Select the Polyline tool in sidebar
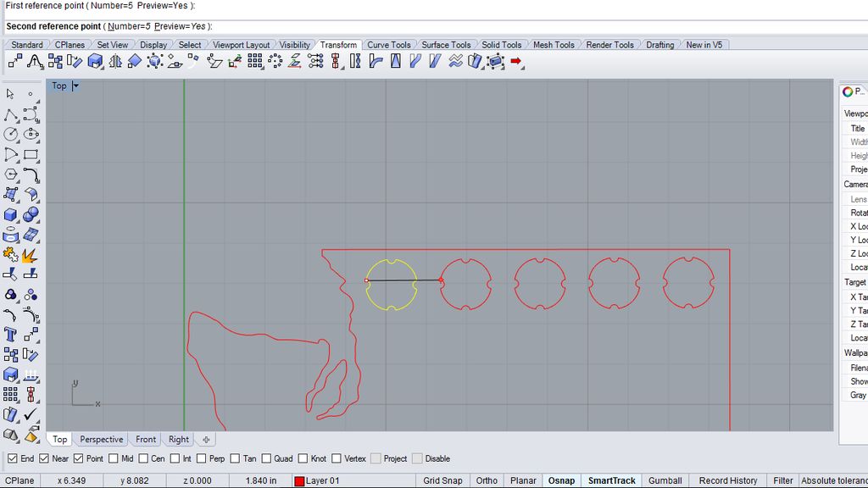The width and height of the screenshot is (868, 488). pyautogui.click(x=10, y=114)
